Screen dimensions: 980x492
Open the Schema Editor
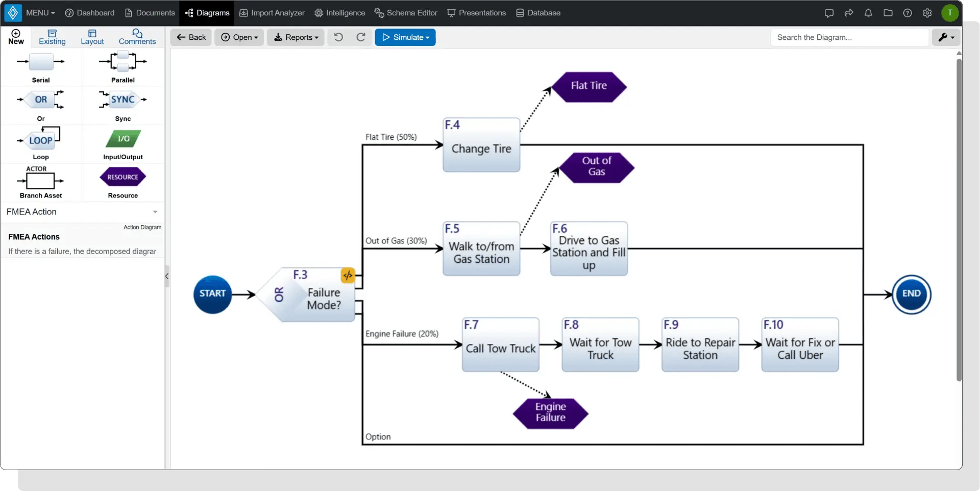click(406, 13)
